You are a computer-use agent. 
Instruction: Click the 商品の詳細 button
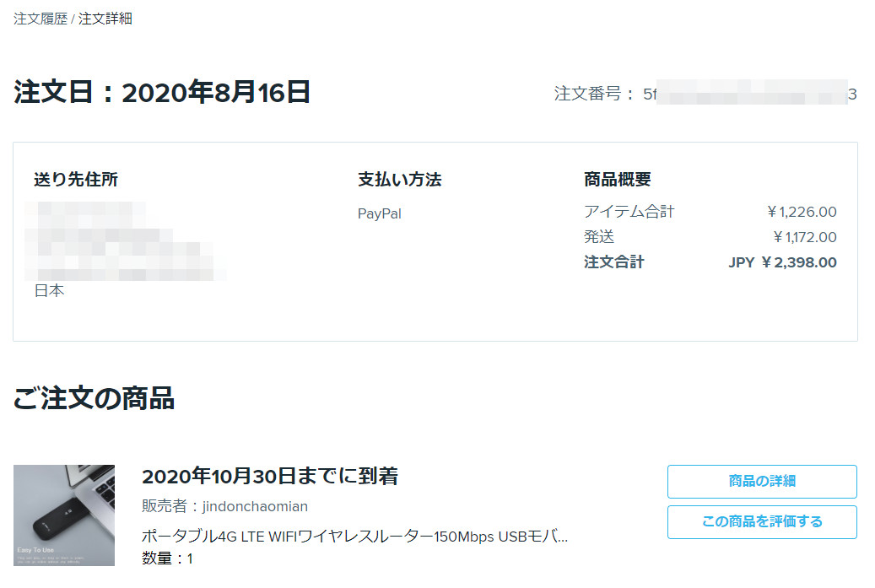pyautogui.click(x=762, y=482)
